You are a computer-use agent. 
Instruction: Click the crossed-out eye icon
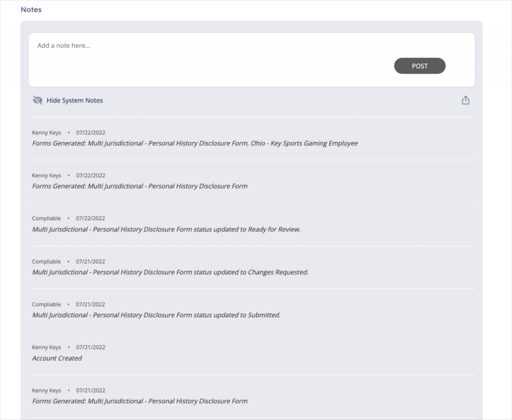pos(37,100)
